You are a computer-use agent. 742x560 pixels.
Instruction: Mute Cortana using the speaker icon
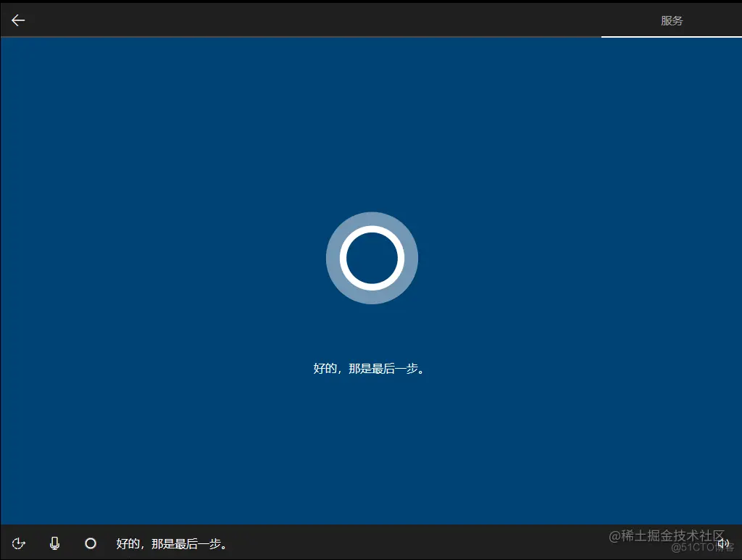(723, 543)
